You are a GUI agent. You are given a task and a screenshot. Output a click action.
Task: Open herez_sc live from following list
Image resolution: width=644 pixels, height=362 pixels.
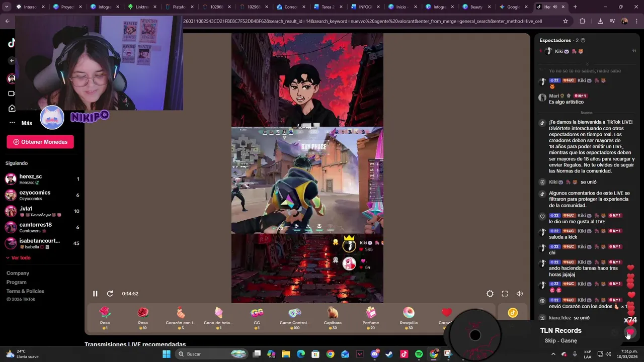click(x=42, y=179)
